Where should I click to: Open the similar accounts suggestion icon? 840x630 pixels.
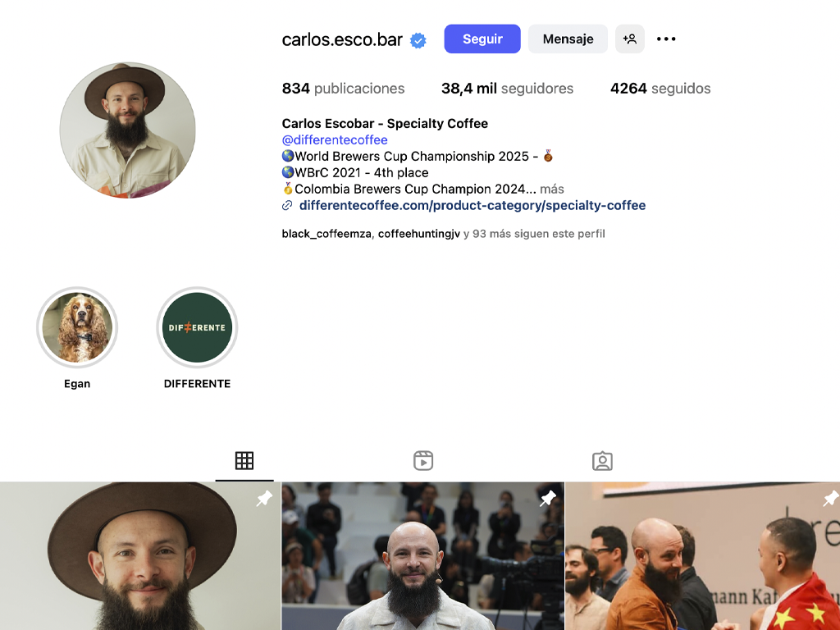[629, 39]
